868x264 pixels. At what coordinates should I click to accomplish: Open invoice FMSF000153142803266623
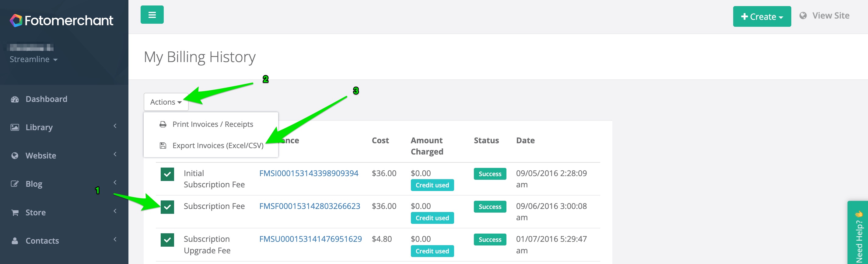click(x=310, y=206)
